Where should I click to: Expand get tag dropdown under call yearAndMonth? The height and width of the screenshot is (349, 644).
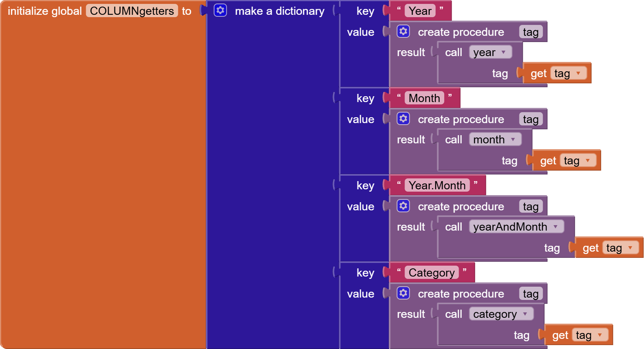(x=630, y=248)
